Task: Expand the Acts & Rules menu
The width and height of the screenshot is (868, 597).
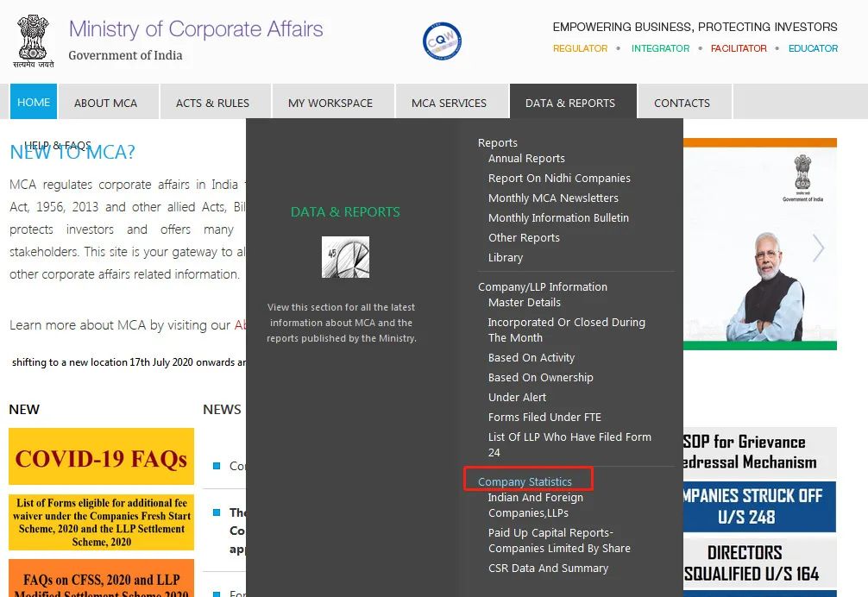Action: tap(212, 103)
